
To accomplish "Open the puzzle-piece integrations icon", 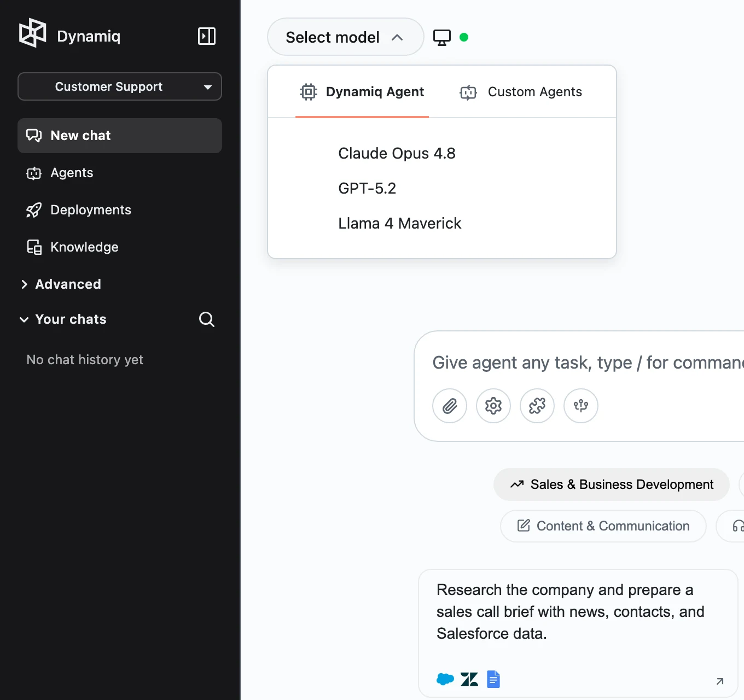I will pos(537,406).
